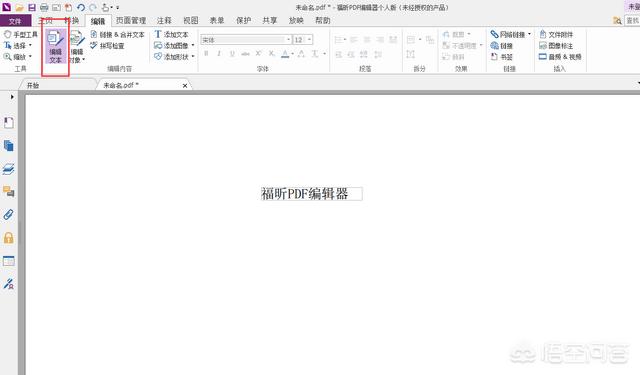The height and width of the screenshot is (375, 640).
Task: Switch to the Edit (编辑) ribbon tab
Action: (98, 21)
